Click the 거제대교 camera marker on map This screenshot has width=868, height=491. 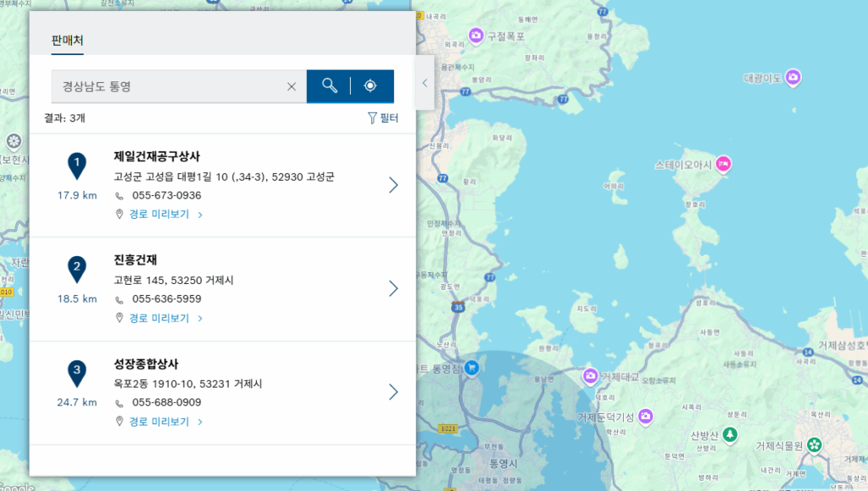pyautogui.click(x=590, y=377)
